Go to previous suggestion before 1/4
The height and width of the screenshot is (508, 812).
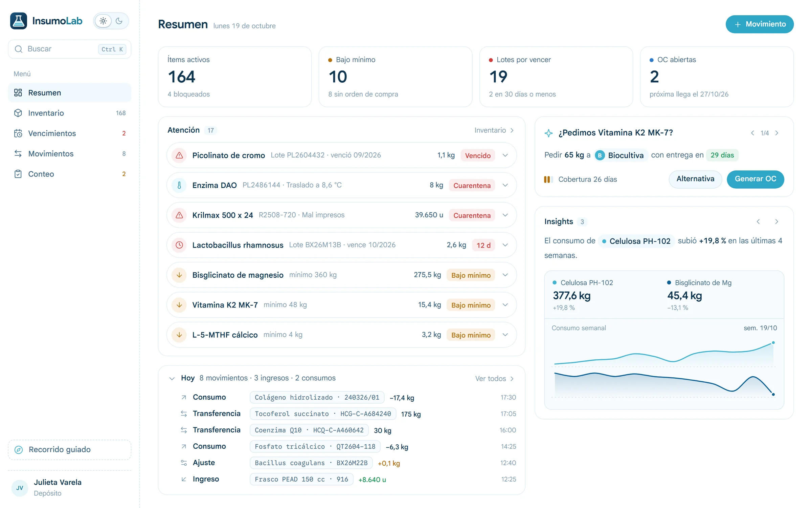tap(752, 133)
